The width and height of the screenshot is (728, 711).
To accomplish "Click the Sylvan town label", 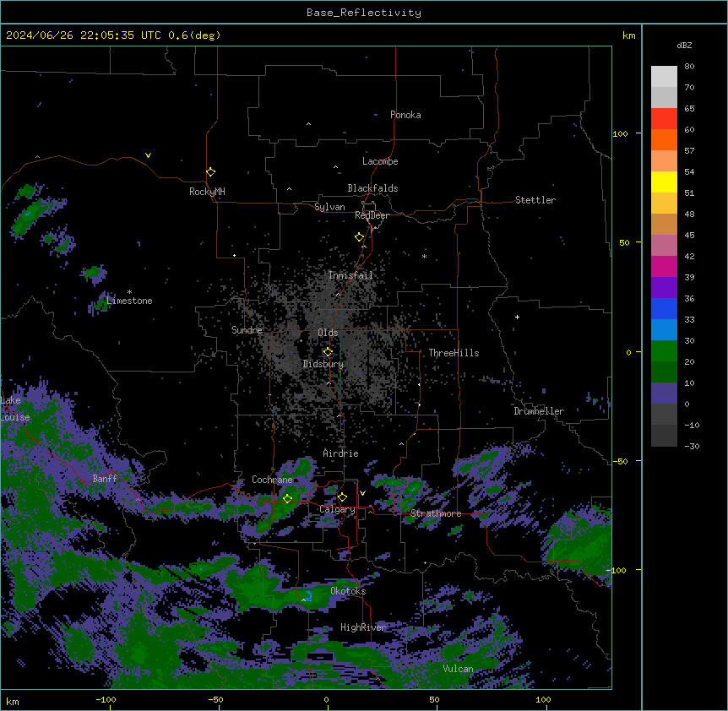I will [329, 207].
